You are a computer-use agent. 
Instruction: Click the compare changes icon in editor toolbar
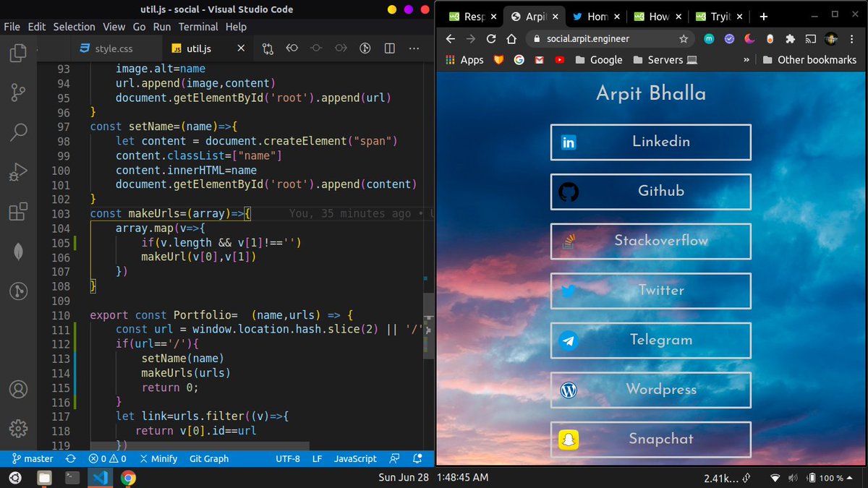coord(268,48)
